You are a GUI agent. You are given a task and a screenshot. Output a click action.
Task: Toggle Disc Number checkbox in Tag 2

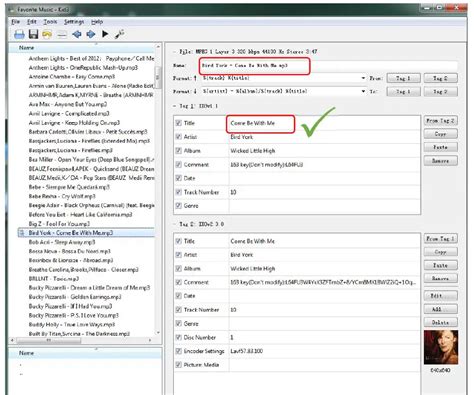[178, 337]
